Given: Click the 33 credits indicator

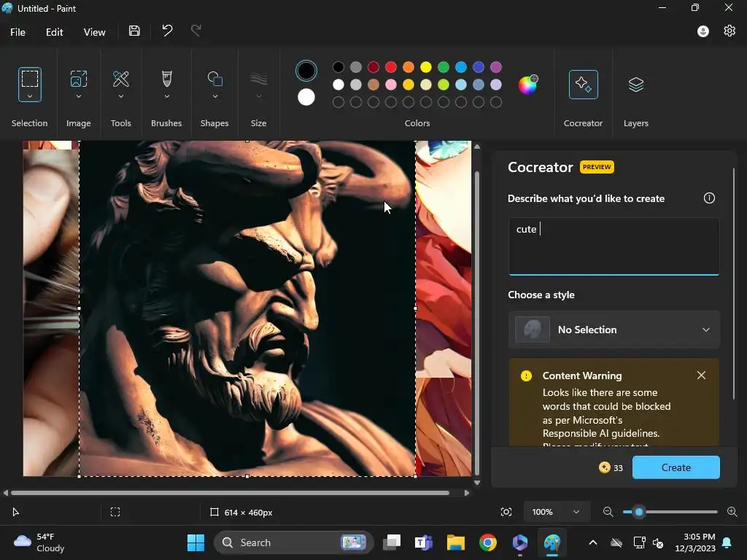Looking at the screenshot, I should (611, 467).
